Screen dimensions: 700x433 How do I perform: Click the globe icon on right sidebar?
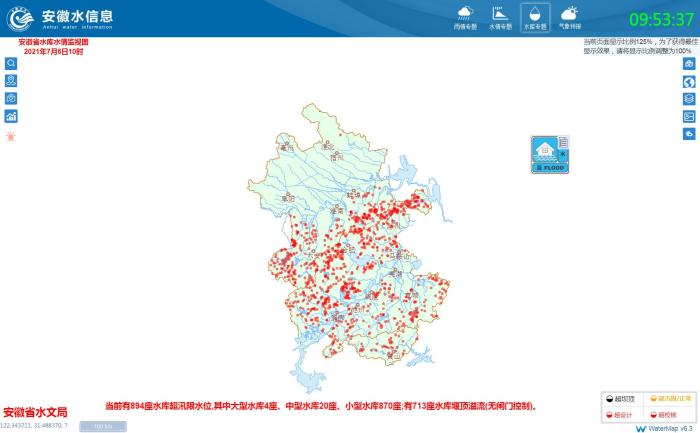(x=689, y=81)
